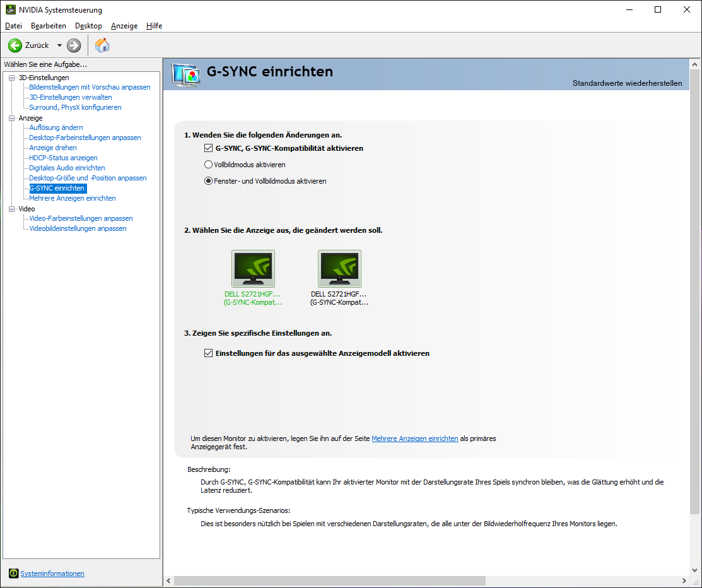Viewport: 702px width, 588px height.
Task: Open Desktop-Farbeinstellungen anpassen
Action: pyautogui.click(x=85, y=138)
